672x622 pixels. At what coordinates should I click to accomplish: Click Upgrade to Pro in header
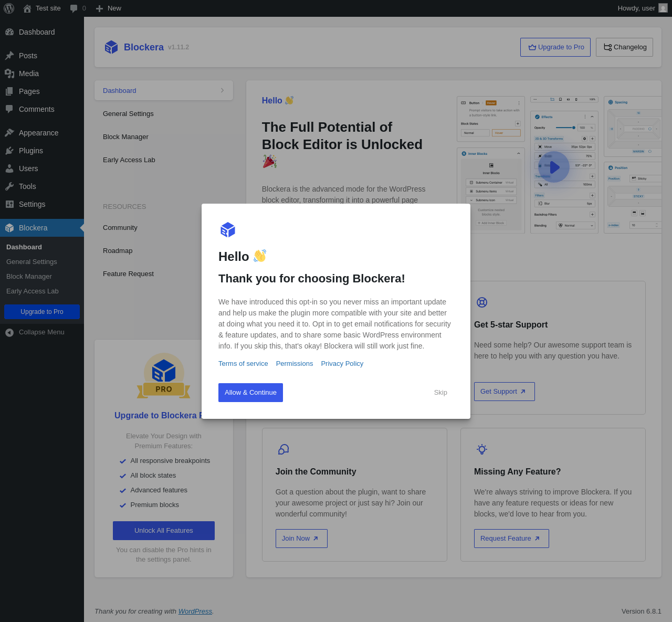(555, 47)
